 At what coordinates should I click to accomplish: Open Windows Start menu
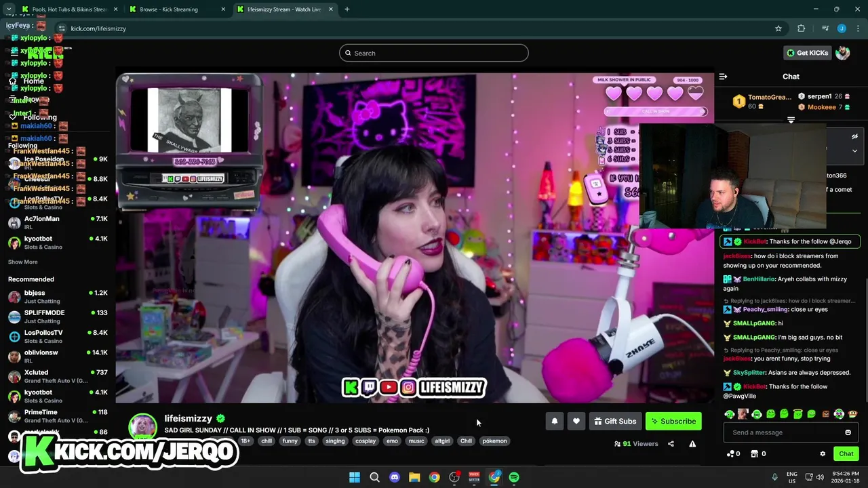pos(354,477)
